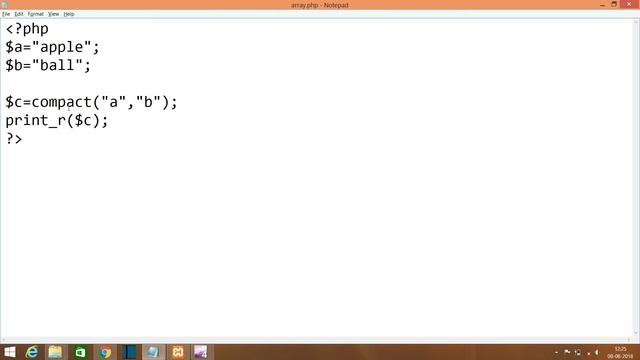640x360 pixels.
Task: Click the vertical scrollbar up arrow
Action: (636, 22)
